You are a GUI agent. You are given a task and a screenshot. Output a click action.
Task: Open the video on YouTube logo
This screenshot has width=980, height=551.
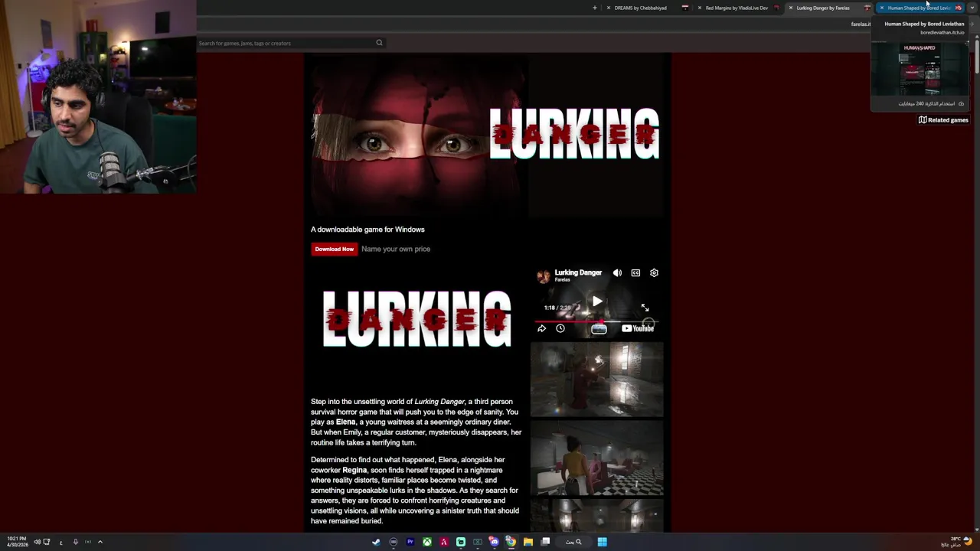point(638,328)
